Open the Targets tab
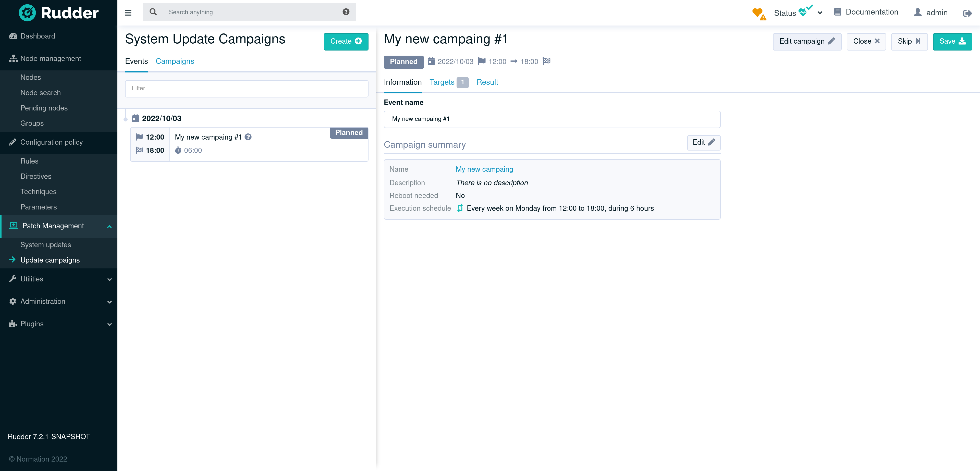 click(x=442, y=82)
